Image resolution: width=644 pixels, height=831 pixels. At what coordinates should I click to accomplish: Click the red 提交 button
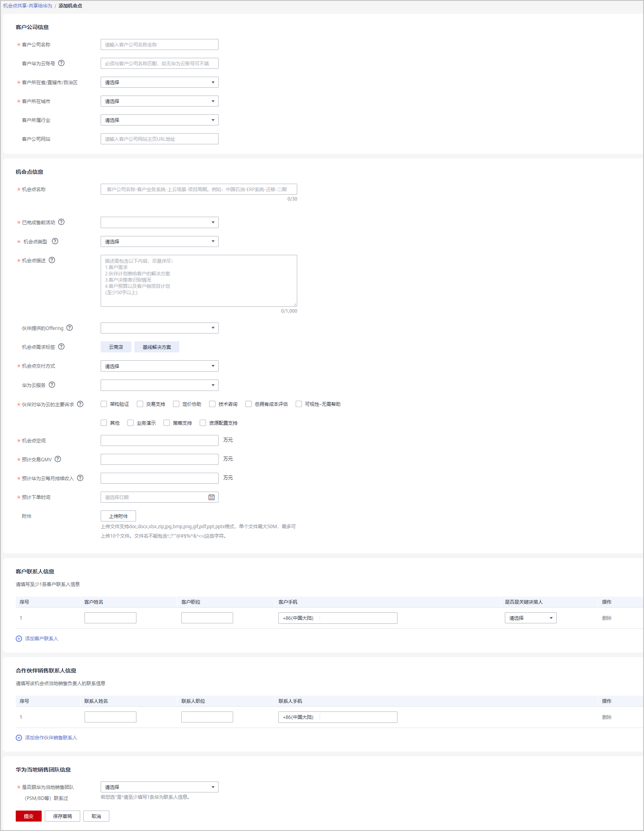pyautogui.click(x=29, y=816)
